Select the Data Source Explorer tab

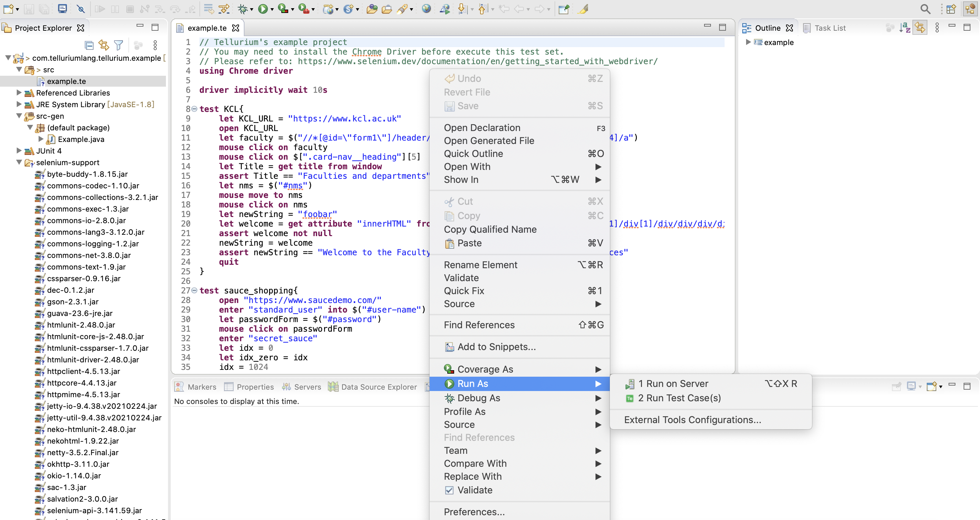pyautogui.click(x=379, y=387)
